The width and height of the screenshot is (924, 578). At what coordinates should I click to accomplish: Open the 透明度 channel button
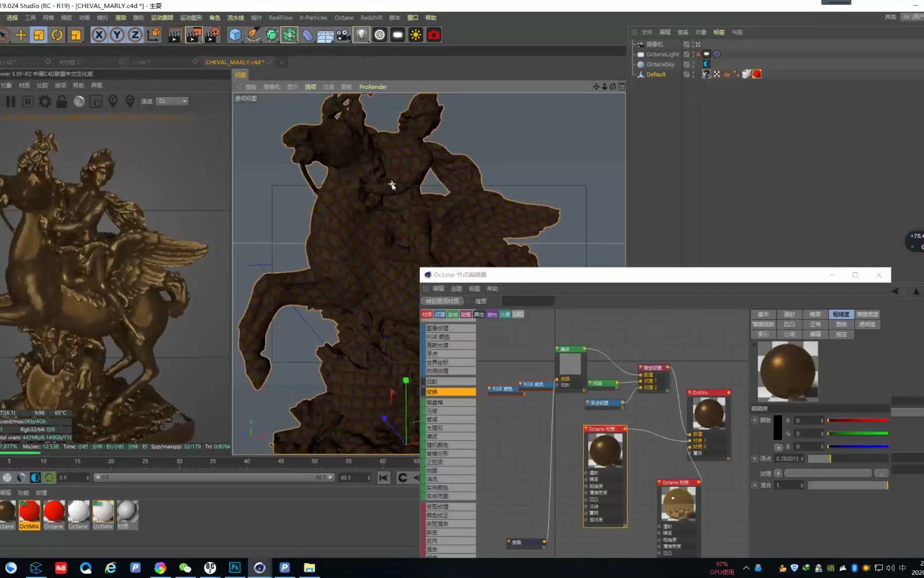pyautogui.click(x=867, y=324)
